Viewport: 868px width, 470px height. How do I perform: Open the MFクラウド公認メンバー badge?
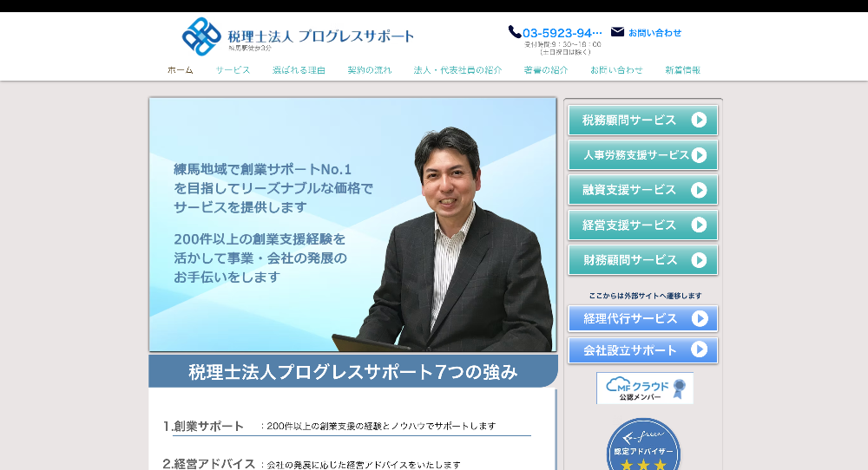tap(644, 388)
